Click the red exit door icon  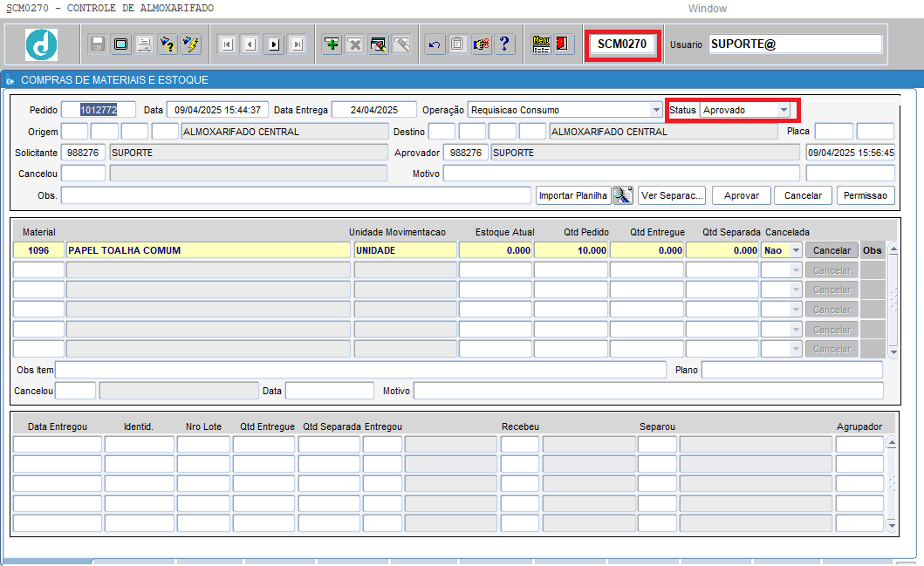564,44
